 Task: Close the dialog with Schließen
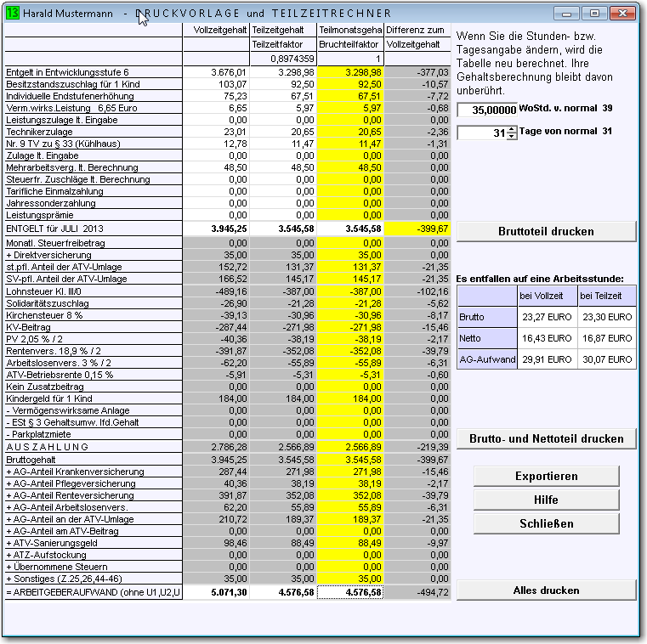[547, 523]
